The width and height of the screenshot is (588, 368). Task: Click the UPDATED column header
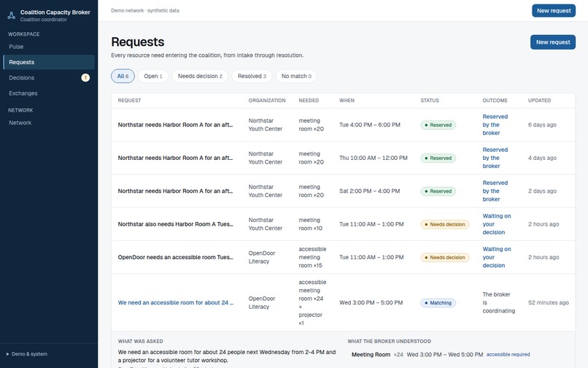pos(539,101)
